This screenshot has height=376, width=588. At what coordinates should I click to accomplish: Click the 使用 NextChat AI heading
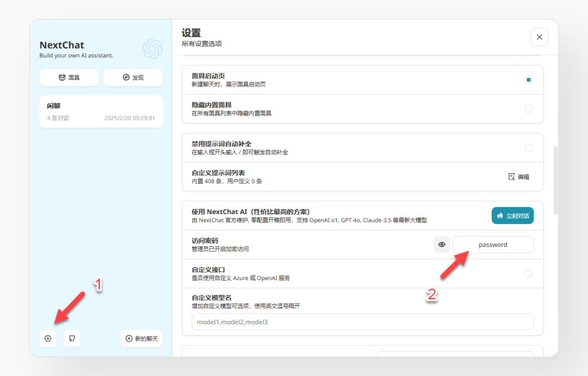[x=250, y=211]
